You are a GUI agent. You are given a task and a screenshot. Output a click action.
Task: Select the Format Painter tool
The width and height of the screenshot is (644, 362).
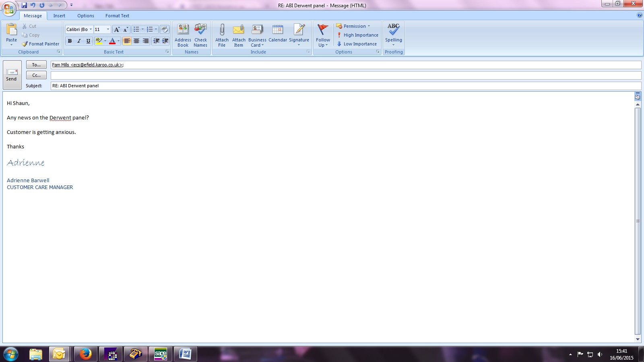[41, 44]
